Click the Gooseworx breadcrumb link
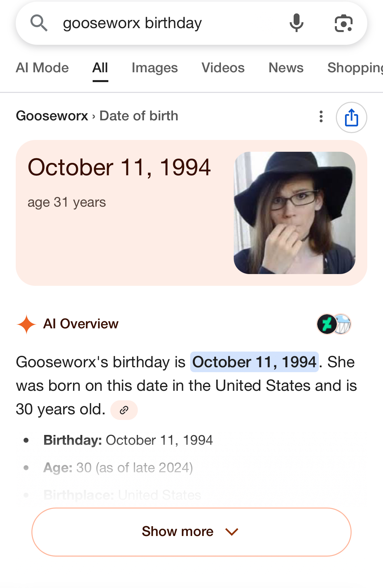The width and height of the screenshot is (383, 588). coord(52,116)
